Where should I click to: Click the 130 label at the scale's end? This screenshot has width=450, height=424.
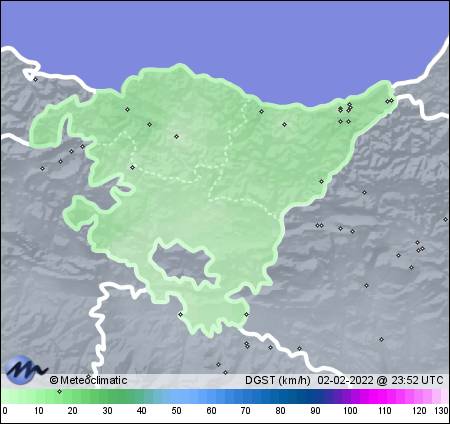click(x=441, y=411)
